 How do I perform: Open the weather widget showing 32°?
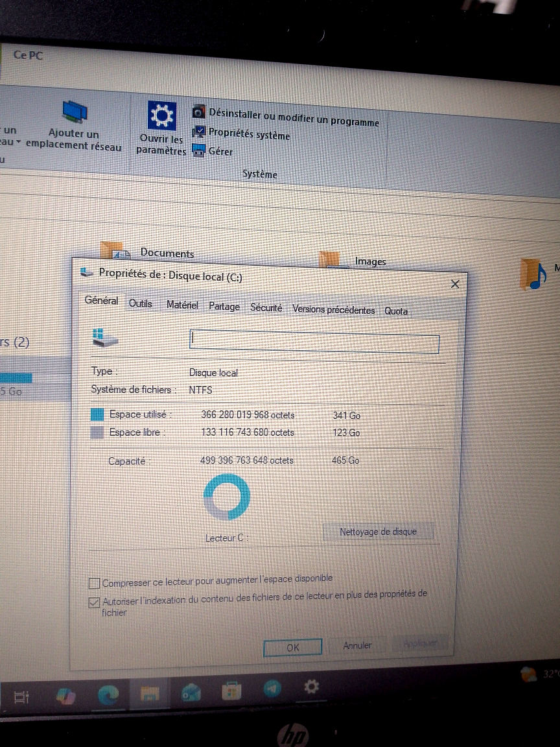[x=539, y=674]
